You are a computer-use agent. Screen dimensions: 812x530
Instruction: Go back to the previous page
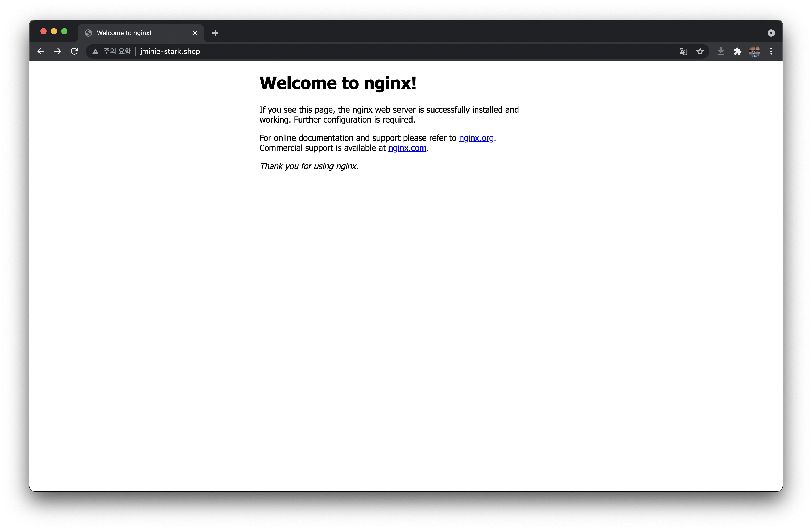[x=41, y=51]
